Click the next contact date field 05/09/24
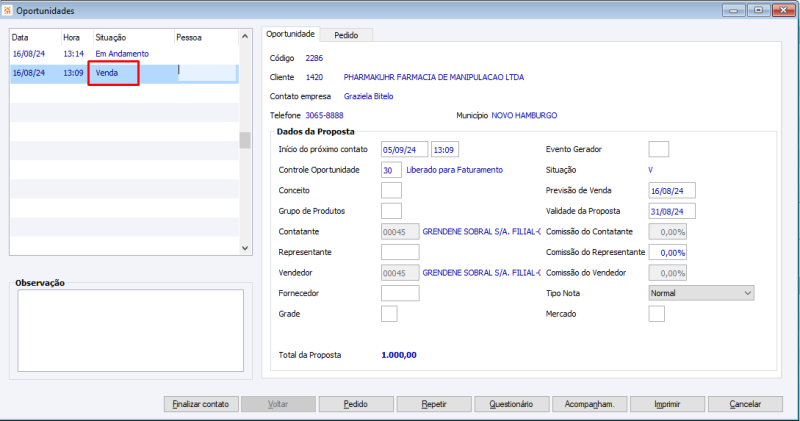The height and width of the screenshot is (421, 800). (x=404, y=150)
